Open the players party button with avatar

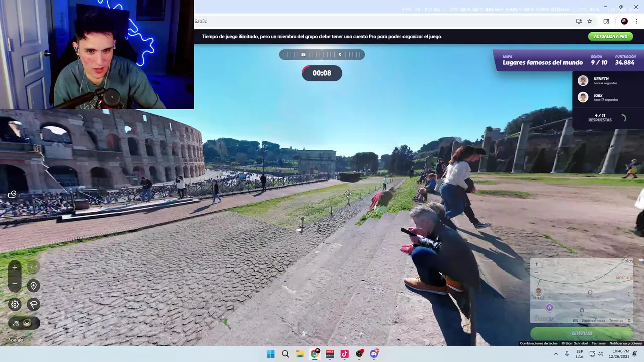24,323
